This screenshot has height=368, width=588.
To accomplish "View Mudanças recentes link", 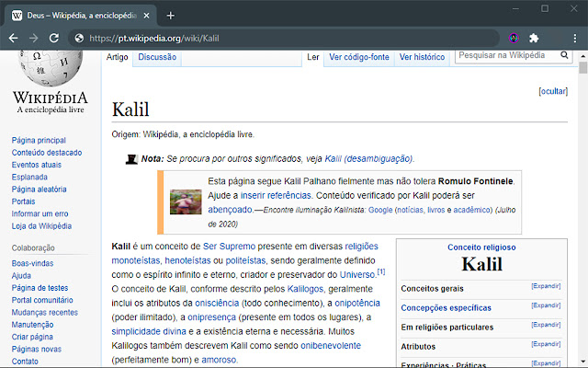I will coord(45,313).
